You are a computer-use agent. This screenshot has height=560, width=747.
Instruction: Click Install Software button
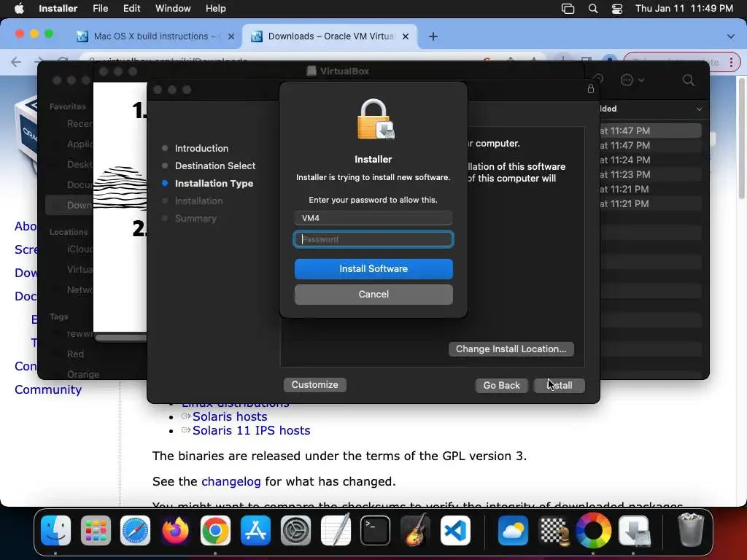[373, 269]
